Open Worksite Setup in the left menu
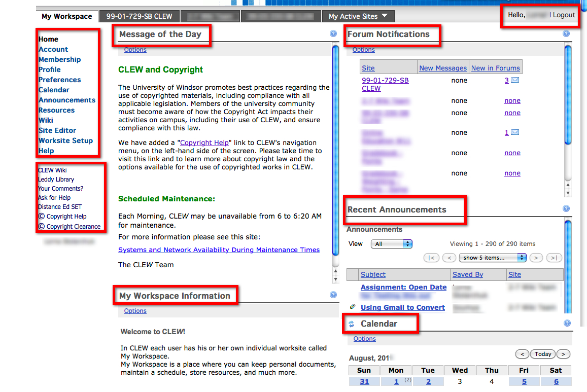 coord(65,140)
